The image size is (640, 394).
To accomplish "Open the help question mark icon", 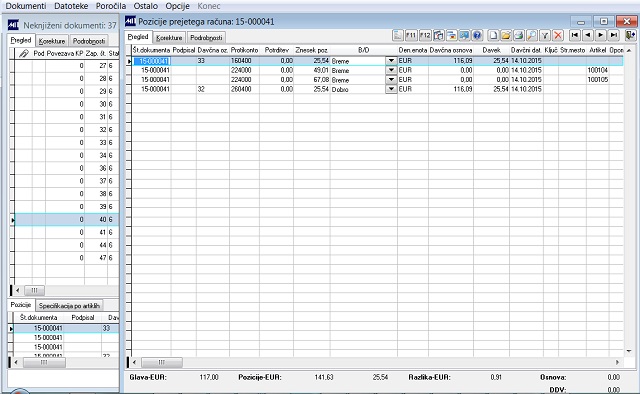I will coord(477,36).
